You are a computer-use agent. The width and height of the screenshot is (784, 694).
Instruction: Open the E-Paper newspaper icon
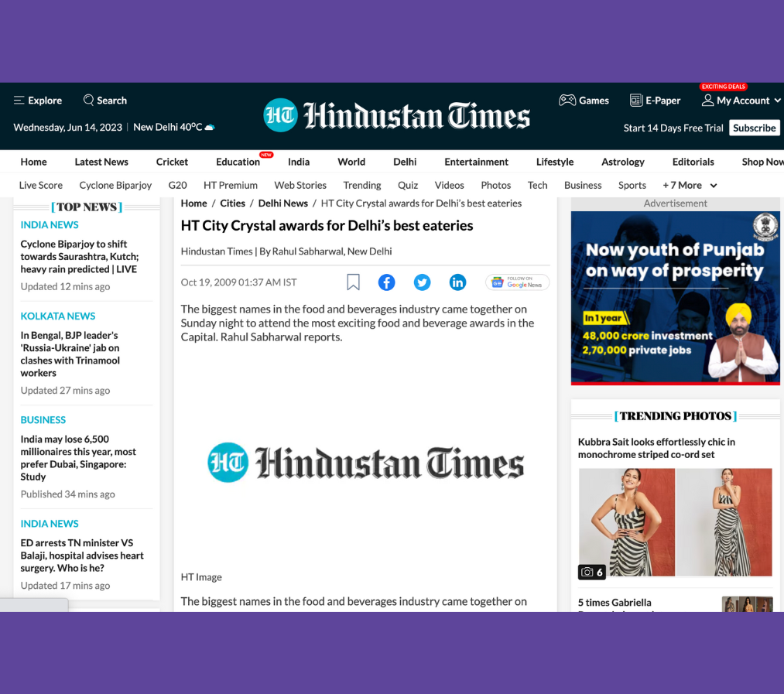pos(636,100)
